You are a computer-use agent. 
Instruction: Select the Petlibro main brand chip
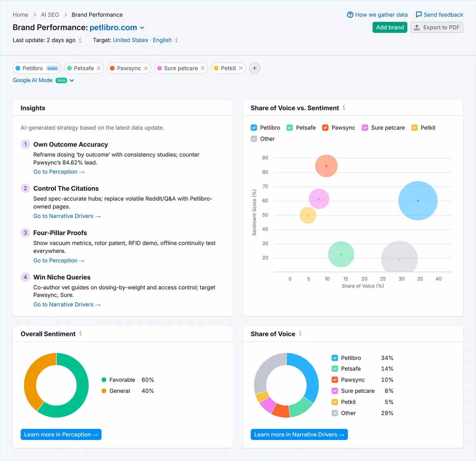[37, 68]
